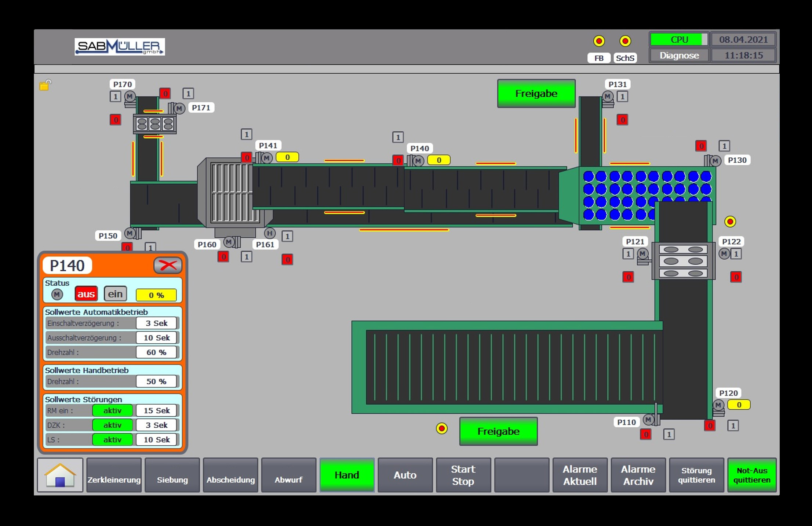Edit the DZK 3 Sek field
Image resolution: width=812 pixels, height=526 pixels.
(157, 425)
